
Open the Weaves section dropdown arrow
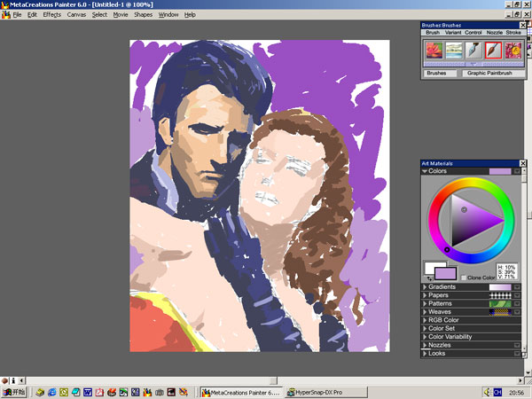click(x=517, y=312)
